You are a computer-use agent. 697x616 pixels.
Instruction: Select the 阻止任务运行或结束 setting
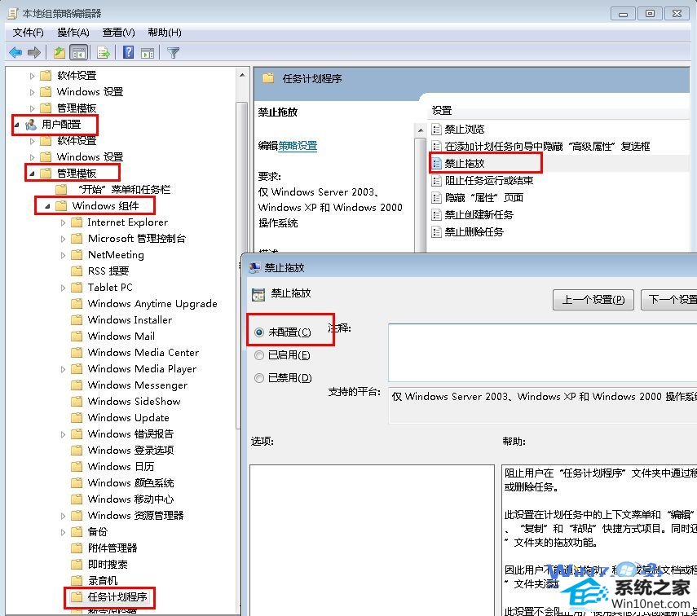coord(489,180)
